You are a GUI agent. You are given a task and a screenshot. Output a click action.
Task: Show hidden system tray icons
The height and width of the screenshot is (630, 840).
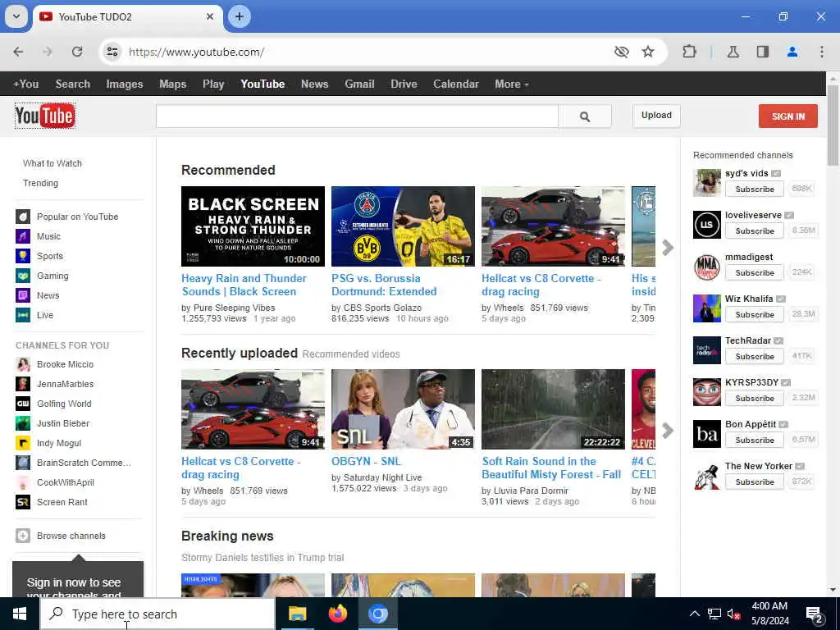point(694,614)
